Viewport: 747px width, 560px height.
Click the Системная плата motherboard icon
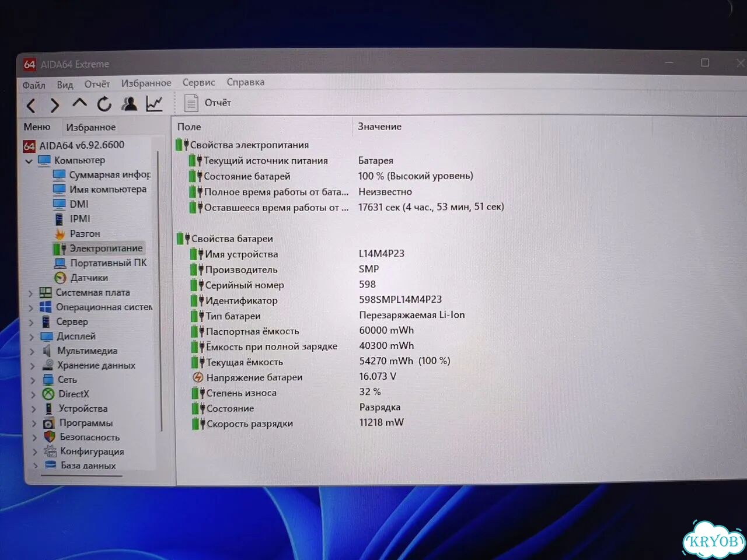(46, 293)
